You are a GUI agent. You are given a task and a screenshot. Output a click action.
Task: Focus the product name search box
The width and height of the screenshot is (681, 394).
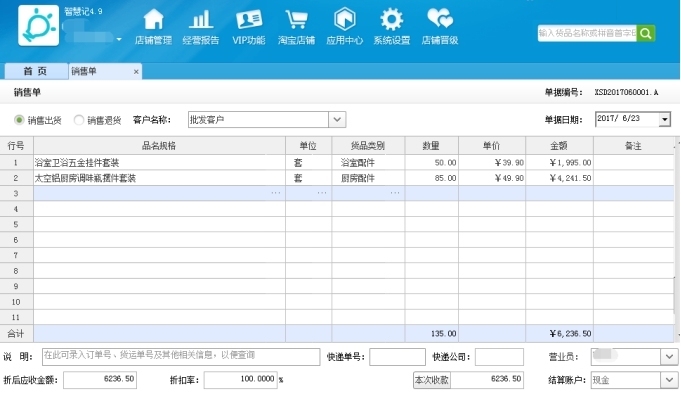pos(587,33)
